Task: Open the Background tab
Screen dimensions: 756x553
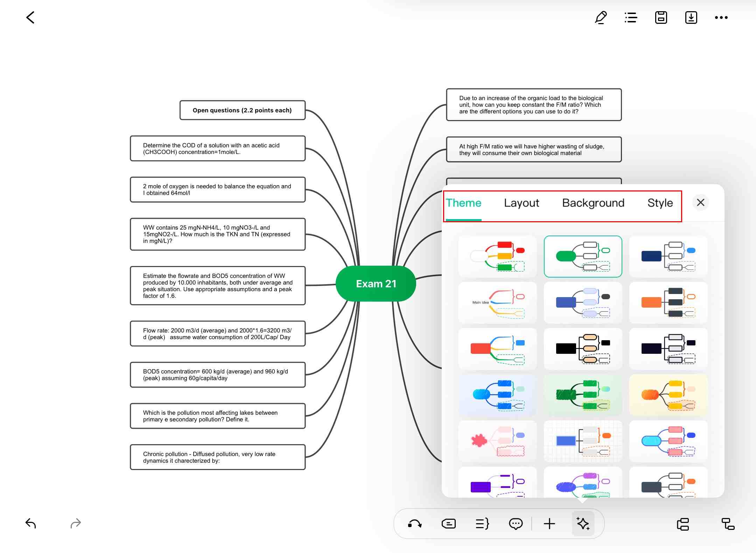Action: [x=593, y=203]
